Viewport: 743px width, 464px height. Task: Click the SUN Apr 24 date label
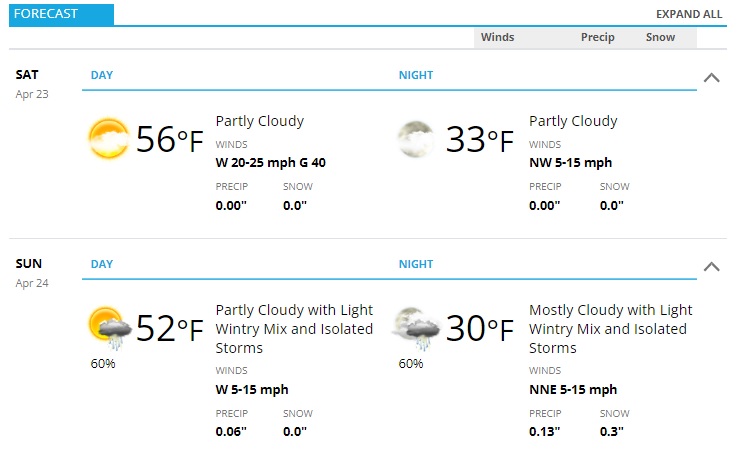point(32,273)
